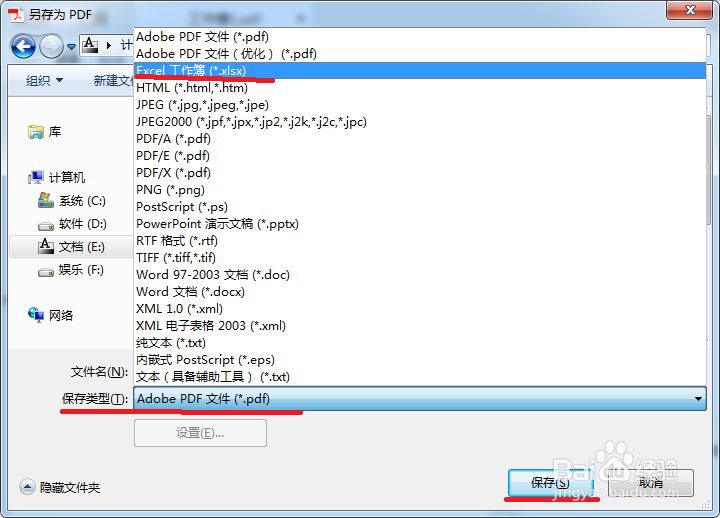Open the 软件 (D:) drive
720x518 pixels.
pyautogui.click(x=83, y=224)
